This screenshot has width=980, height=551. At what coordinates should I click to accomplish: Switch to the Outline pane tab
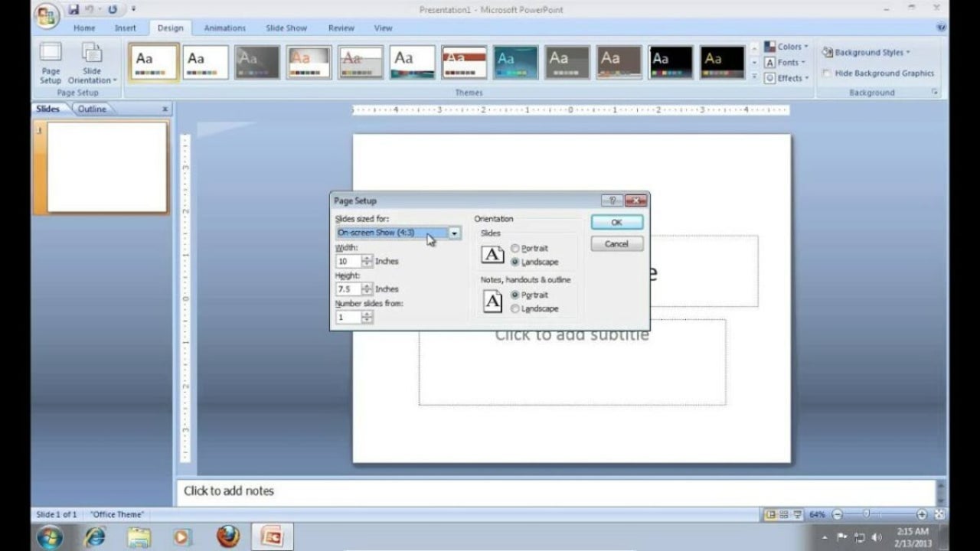click(92, 109)
